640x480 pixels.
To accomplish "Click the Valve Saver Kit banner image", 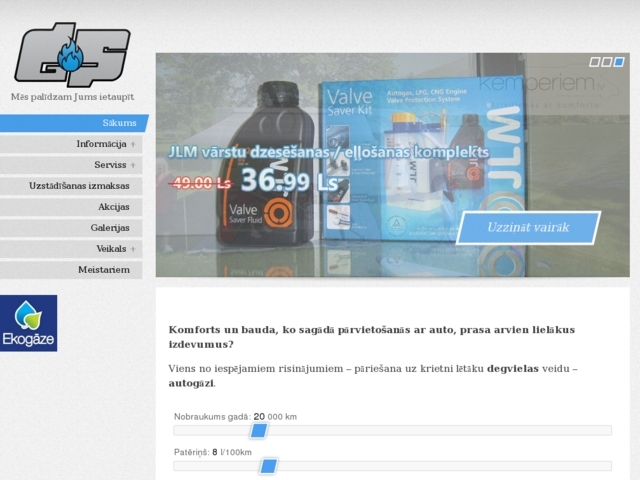I will click(393, 165).
